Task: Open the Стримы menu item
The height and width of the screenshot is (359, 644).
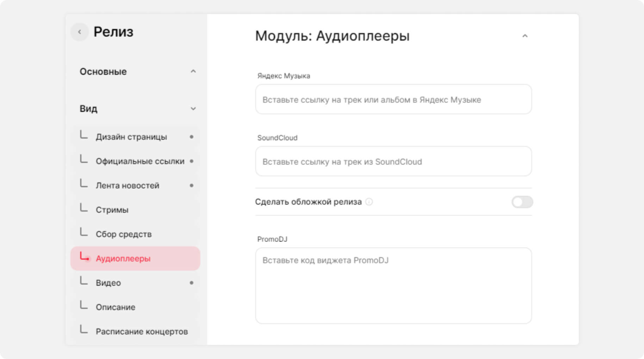Action: click(112, 210)
